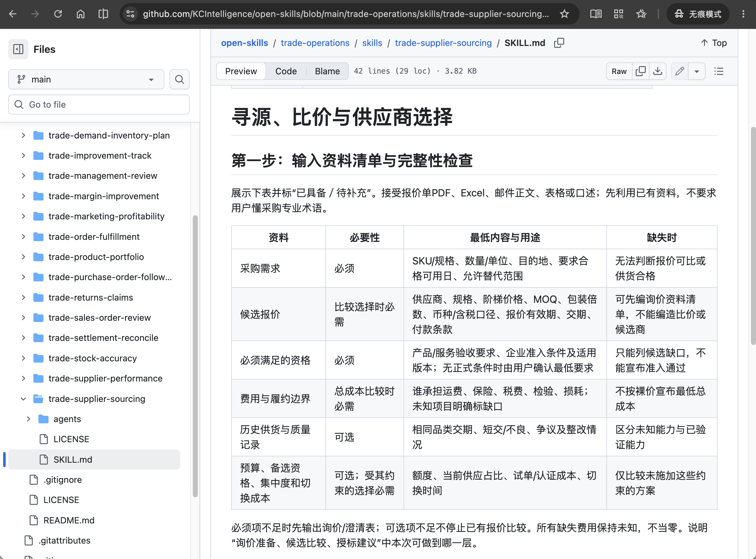Open the open-skills breadcrumb link
The image size is (756, 559).
coord(244,43)
